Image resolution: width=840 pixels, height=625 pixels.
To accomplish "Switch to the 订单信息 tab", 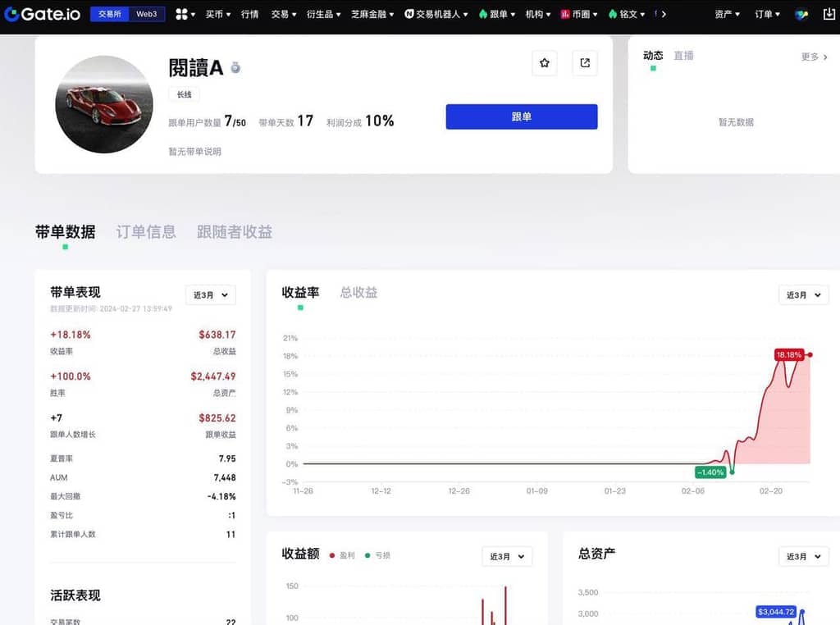I will point(146,232).
